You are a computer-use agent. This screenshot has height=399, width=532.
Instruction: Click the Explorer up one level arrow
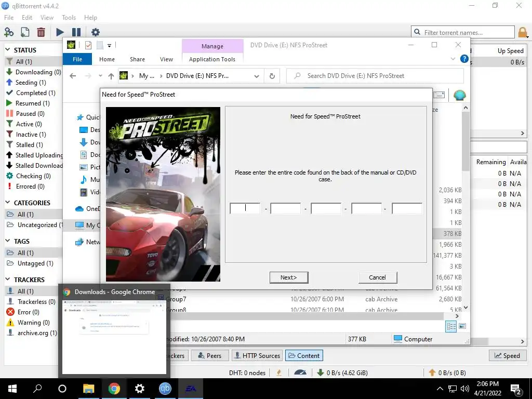coord(111,76)
